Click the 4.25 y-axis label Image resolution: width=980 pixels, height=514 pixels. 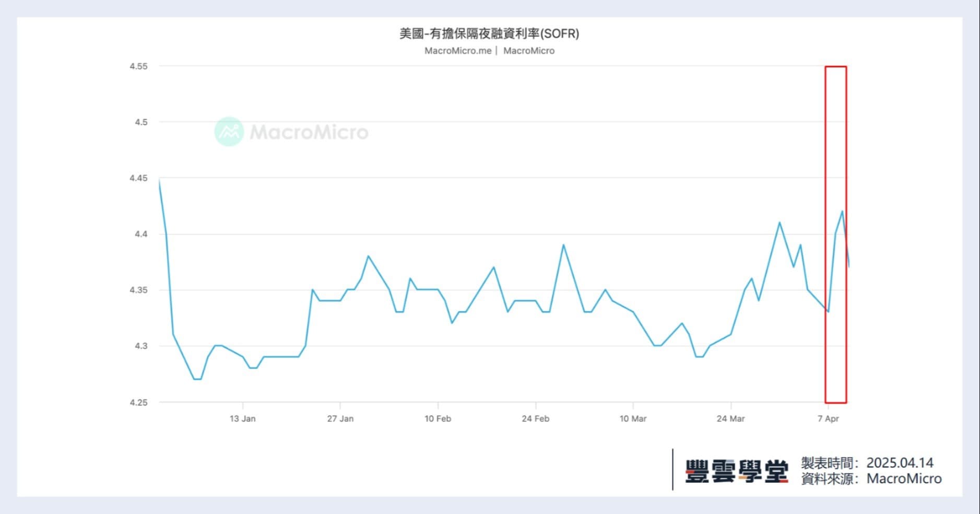pyautogui.click(x=138, y=402)
